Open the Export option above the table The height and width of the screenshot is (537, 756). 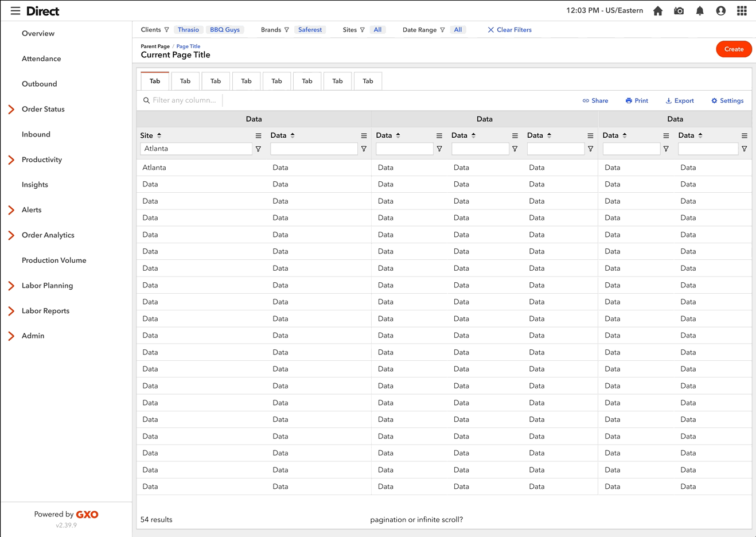(x=679, y=100)
